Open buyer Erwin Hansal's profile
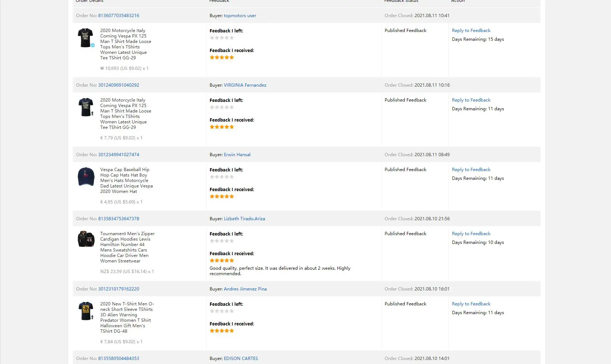This screenshot has width=611, height=364. coord(237,155)
